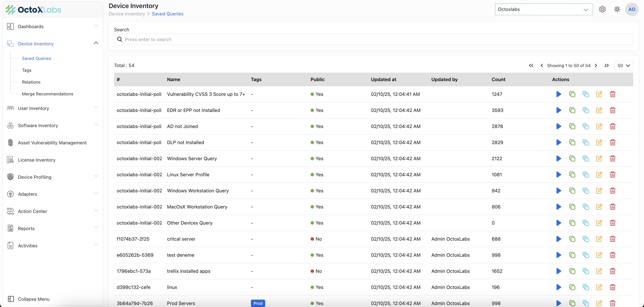This screenshot has width=644, height=307.
Task: Click the Prod tag badge
Action: (x=258, y=303)
